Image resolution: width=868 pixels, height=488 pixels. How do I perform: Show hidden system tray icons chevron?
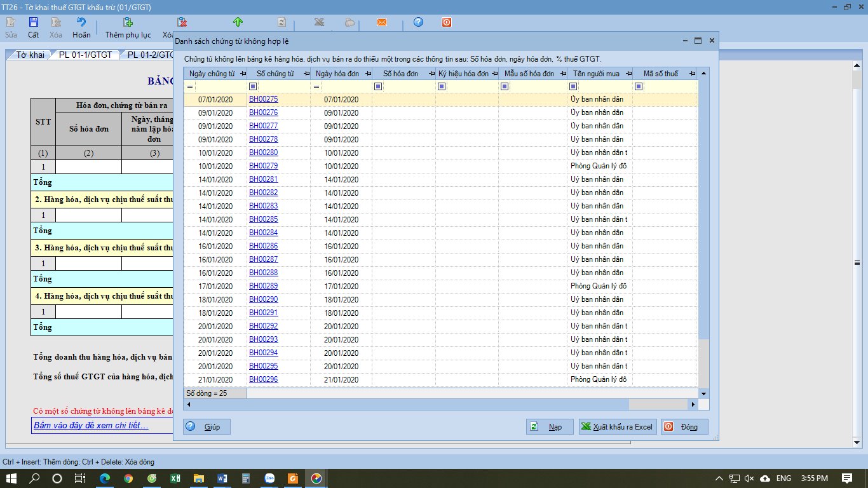[x=719, y=478]
